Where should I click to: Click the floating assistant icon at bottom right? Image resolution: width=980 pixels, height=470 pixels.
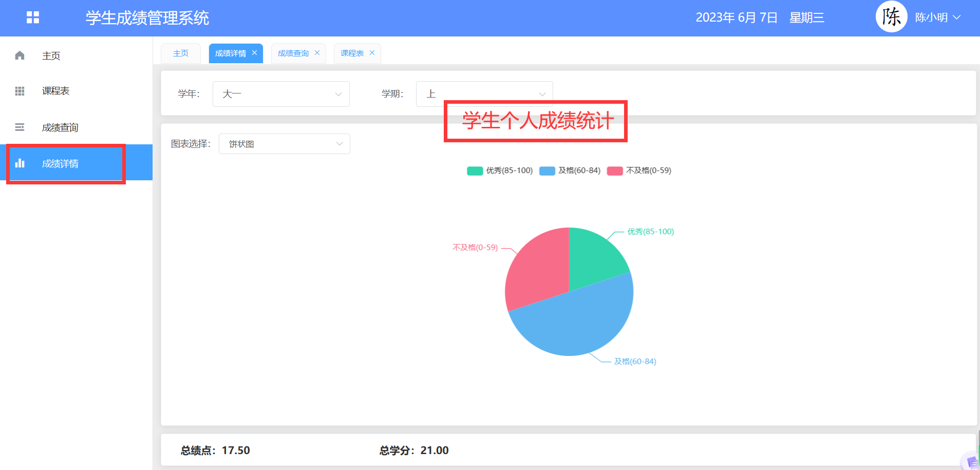(971, 461)
